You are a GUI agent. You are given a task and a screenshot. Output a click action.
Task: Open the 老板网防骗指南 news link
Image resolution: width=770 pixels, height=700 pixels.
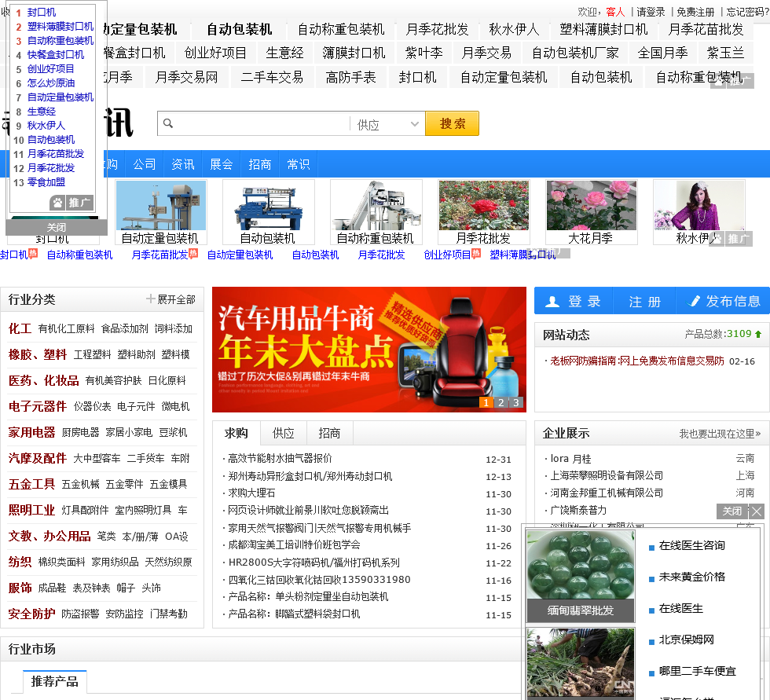637,361
